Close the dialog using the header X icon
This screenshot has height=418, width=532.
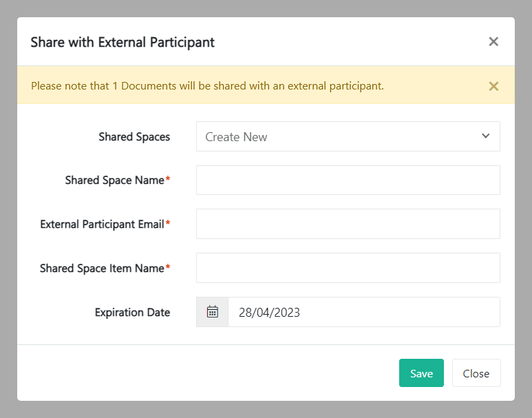(493, 41)
